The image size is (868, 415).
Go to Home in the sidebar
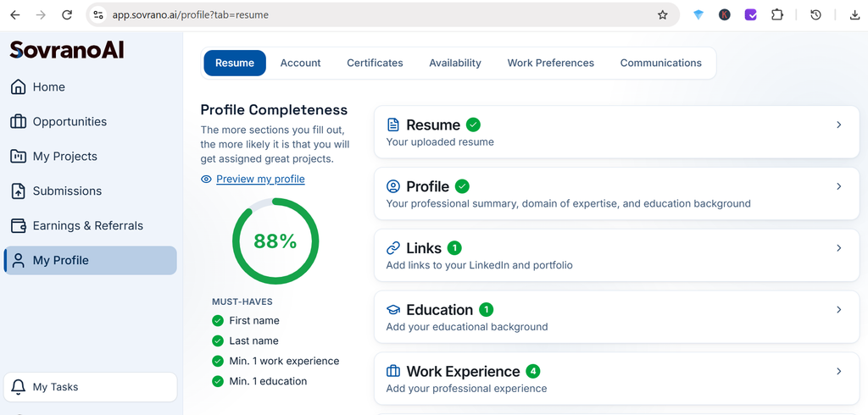coord(90,87)
